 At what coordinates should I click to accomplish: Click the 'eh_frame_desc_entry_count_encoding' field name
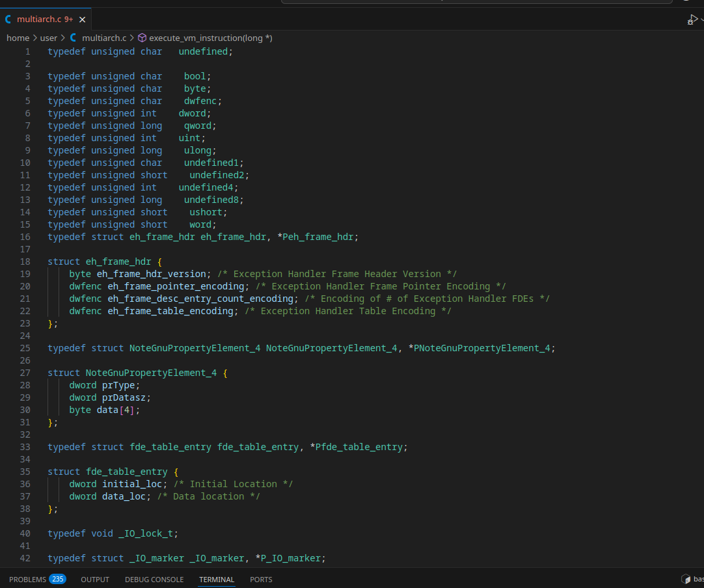pos(200,299)
